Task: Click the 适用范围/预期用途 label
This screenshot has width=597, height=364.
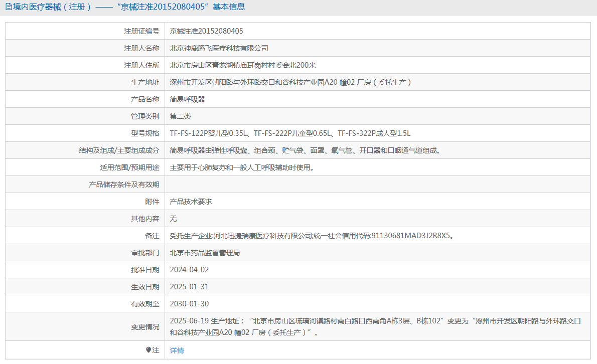Action: (129, 168)
